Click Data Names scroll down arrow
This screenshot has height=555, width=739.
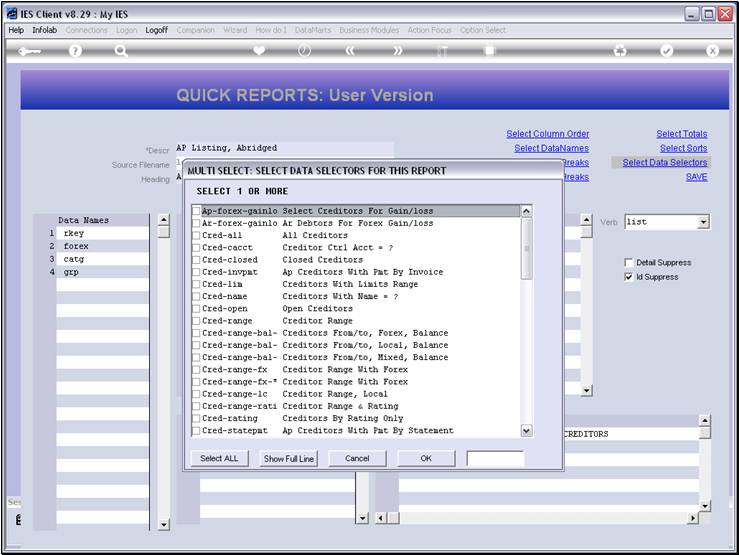[164, 524]
